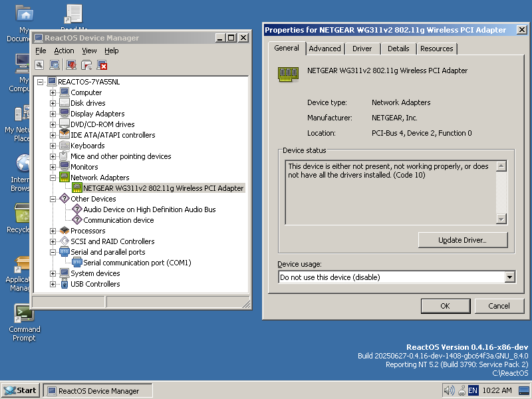The image size is (532, 399).
Task: Click the Device status scrollbar up arrow
Action: tap(501, 166)
